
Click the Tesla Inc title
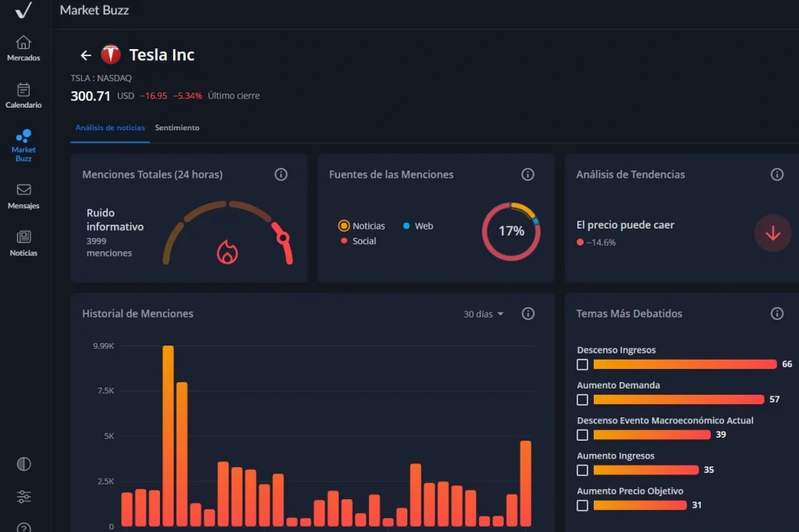tap(162, 55)
